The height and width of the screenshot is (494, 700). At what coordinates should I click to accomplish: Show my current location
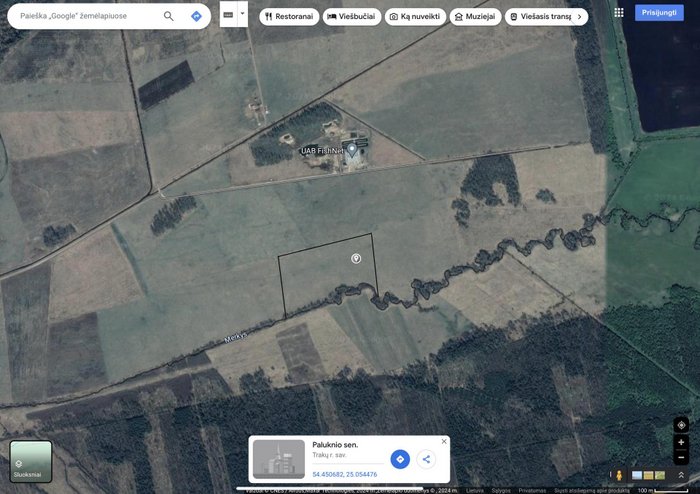point(681,425)
